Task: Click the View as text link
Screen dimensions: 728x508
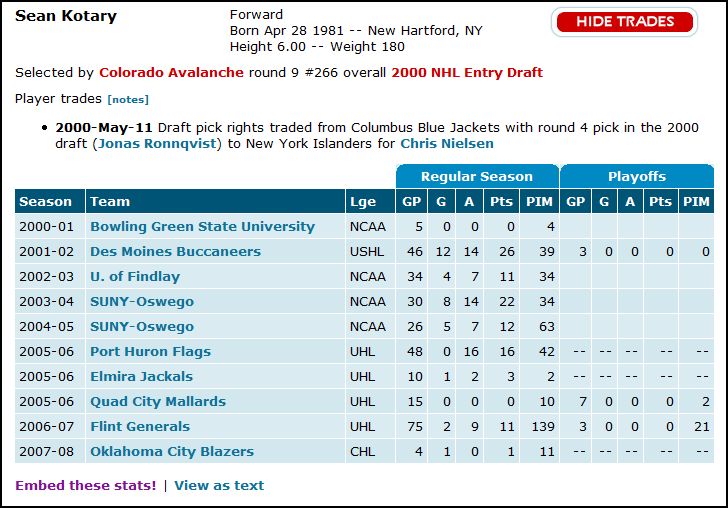Action: coord(219,486)
